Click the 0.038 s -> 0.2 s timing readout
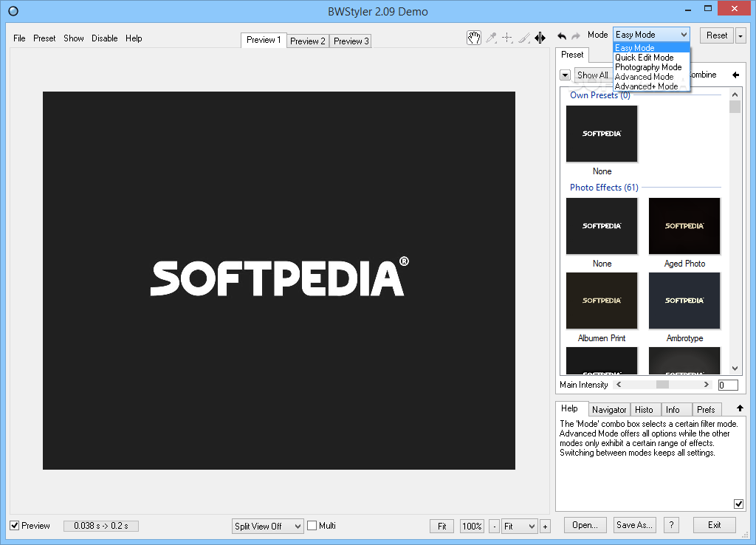The height and width of the screenshot is (545, 756). click(101, 526)
